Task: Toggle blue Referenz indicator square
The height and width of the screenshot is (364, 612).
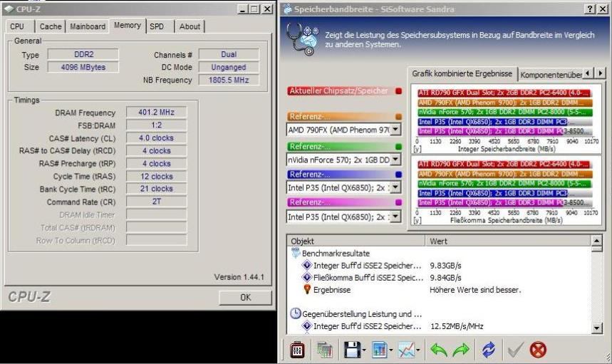Action: coord(398,175)
